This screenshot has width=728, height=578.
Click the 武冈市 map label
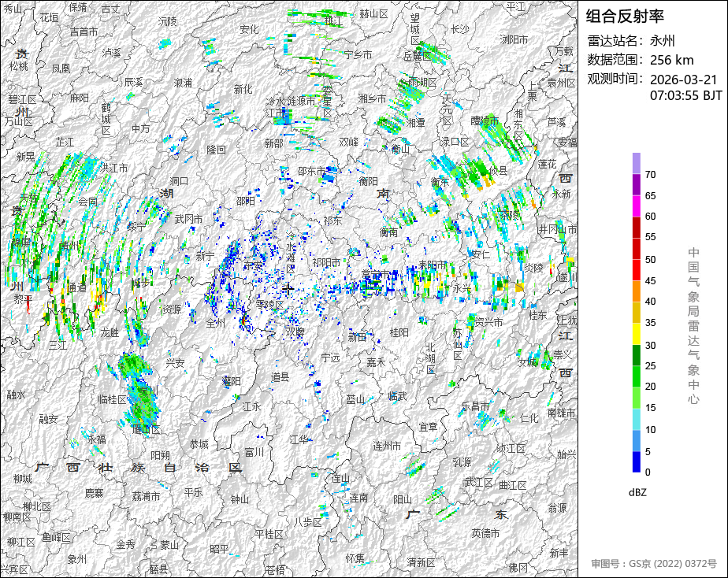coord(188,219)
